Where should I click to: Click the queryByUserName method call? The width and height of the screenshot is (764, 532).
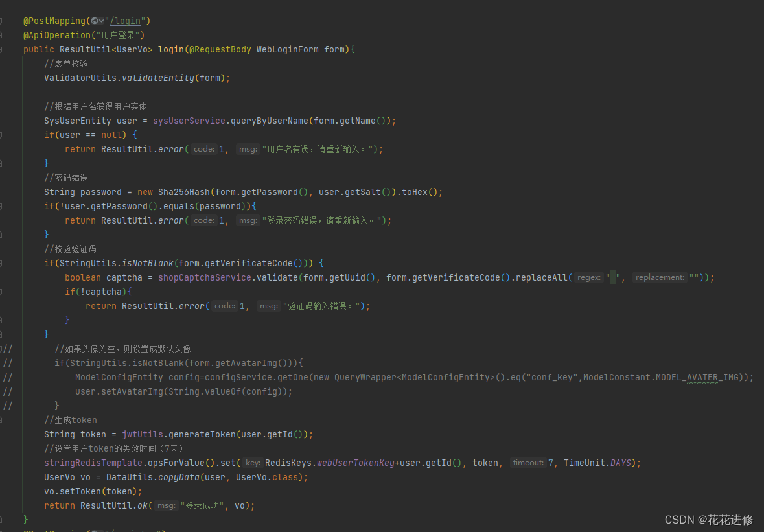tap(270, 121)
